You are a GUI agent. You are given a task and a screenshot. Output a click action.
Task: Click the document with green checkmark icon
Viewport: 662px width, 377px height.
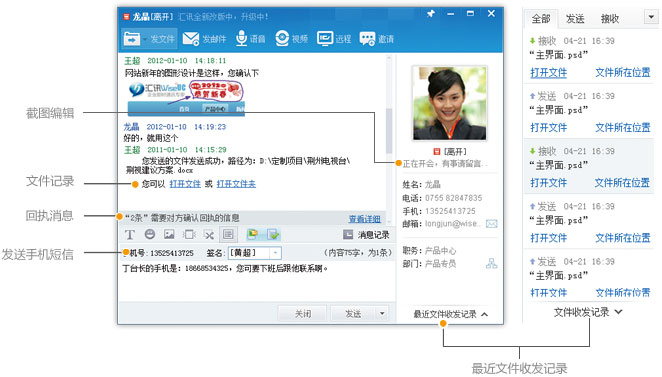[274, 234]
